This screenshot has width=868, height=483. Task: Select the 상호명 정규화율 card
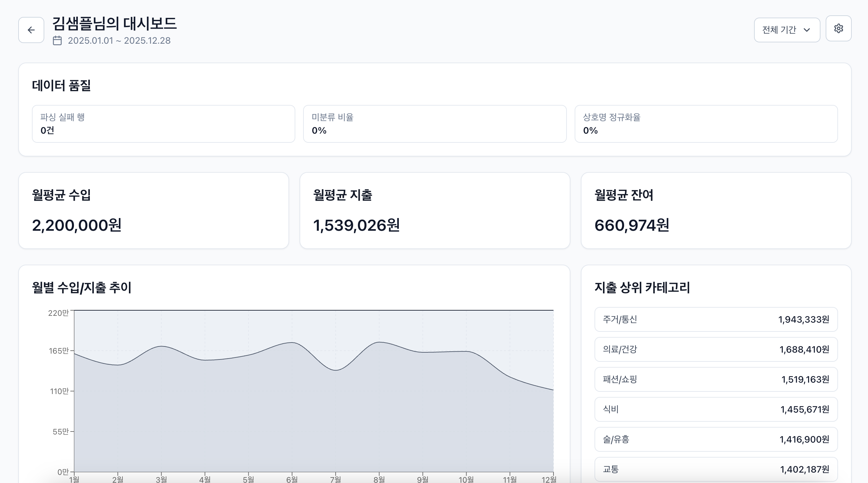706,124
